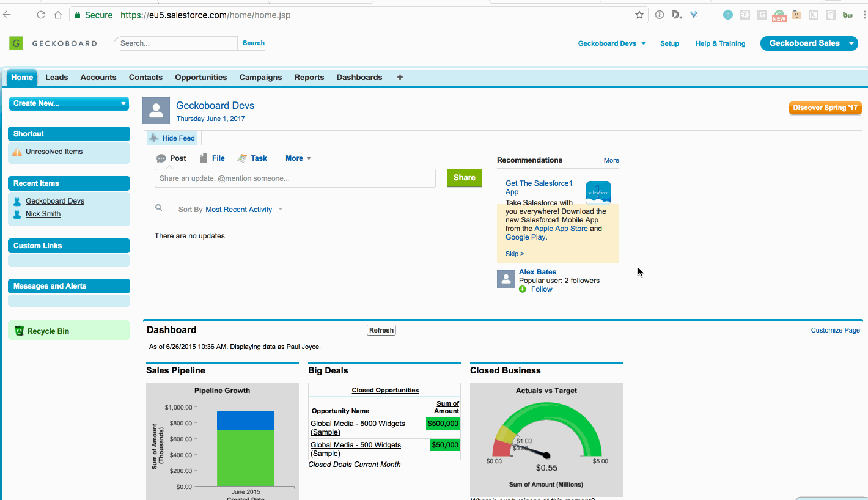Open the React devtools extension icon

(x=745, y=15)
